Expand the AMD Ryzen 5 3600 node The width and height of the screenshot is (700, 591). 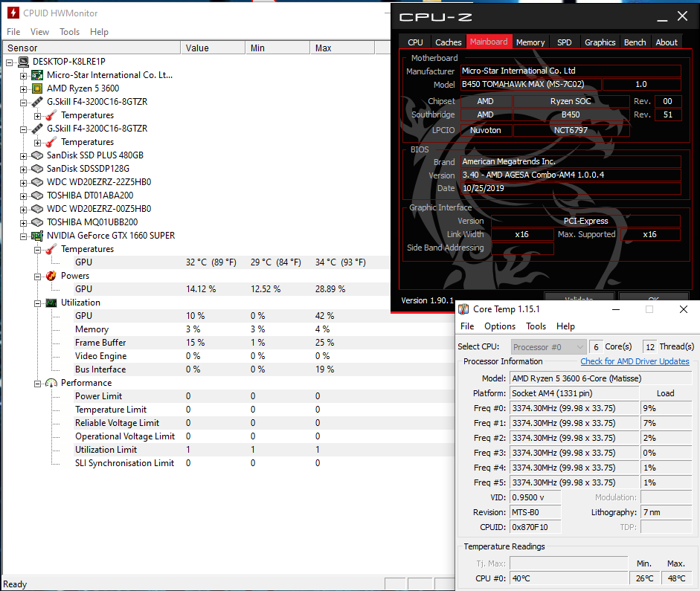coord(23,89)
